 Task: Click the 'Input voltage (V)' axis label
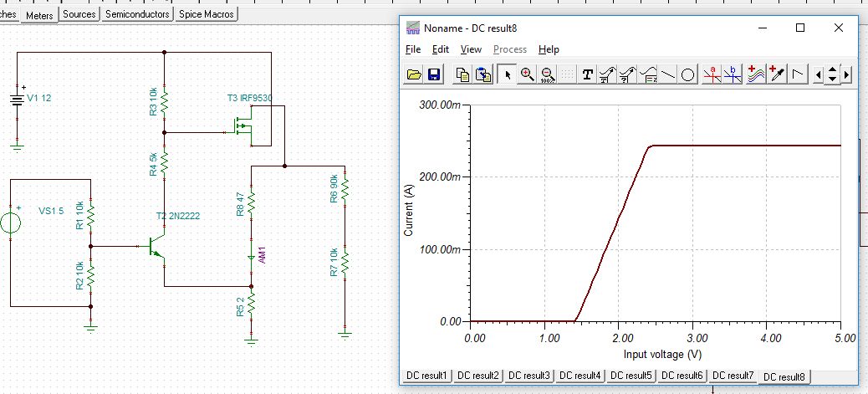tap(662, 354)
